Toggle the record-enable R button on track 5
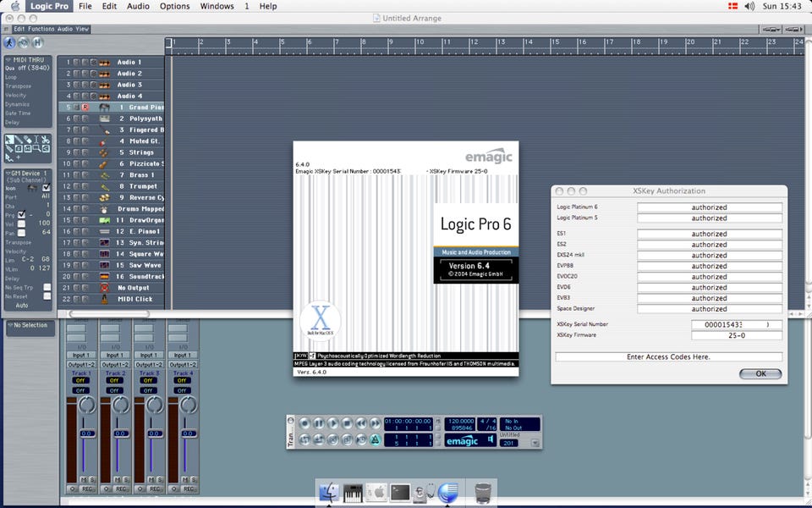Image resolution: width=812 pixels, height=508 pixels. tap(85, 108)
